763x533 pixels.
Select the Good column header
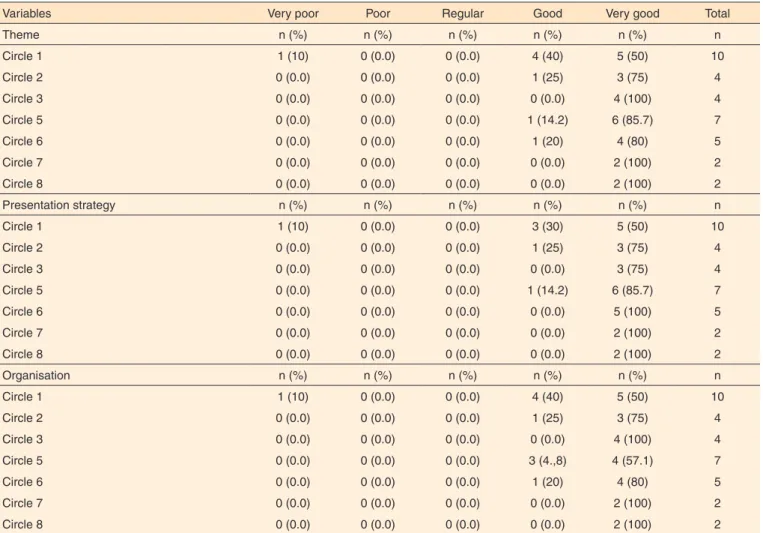(547, 14)
